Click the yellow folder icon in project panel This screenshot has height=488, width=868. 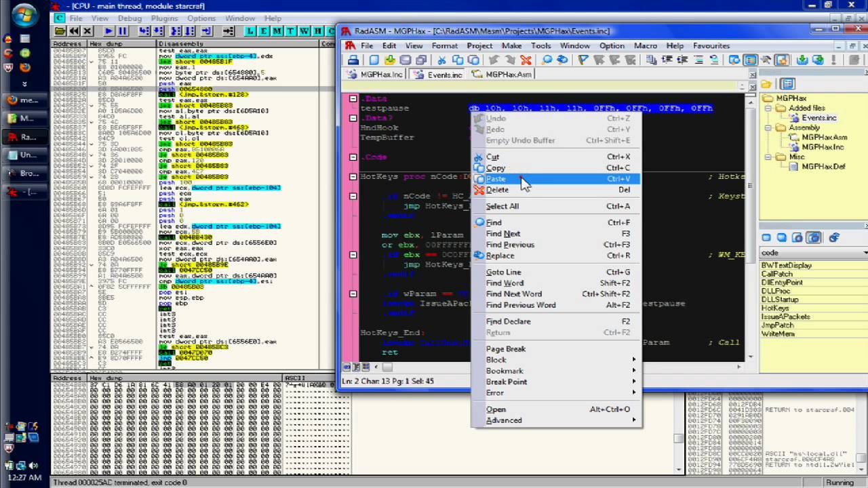click(x=766, y=84)
